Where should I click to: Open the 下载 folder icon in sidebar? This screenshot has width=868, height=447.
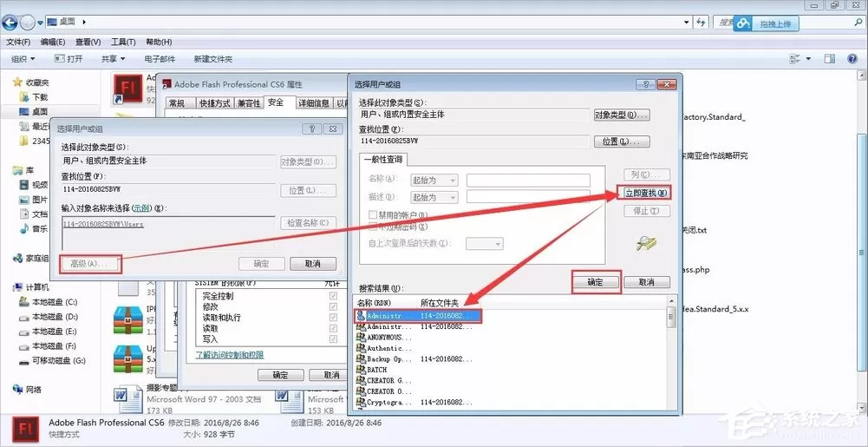point(23,97)
